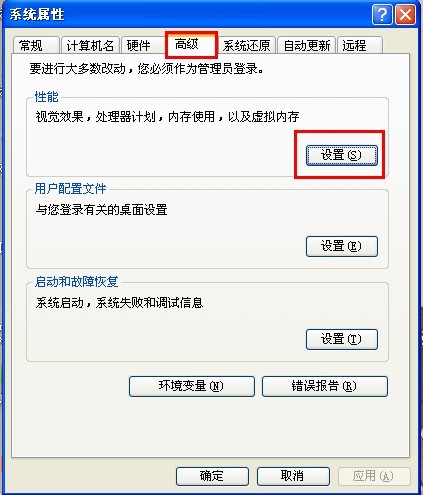Confirm with the 确定 button
The image size is (423, 495).
click(212, 476)
